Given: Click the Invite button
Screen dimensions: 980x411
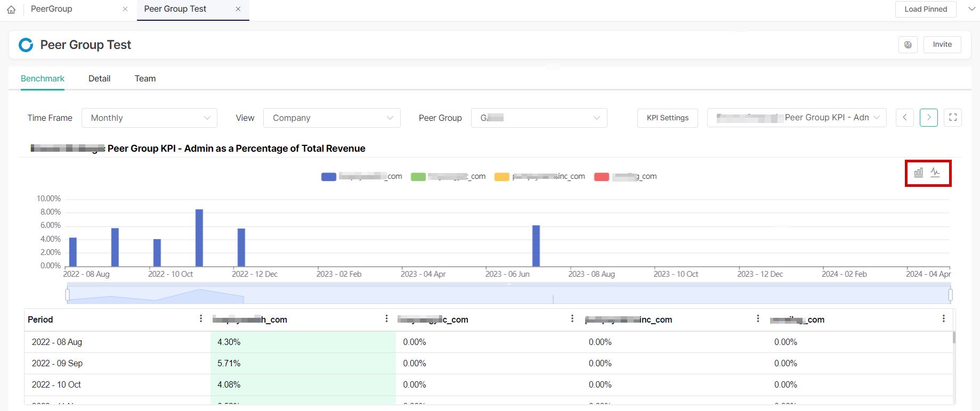Looking at the screenshot, I should [942, 45].
